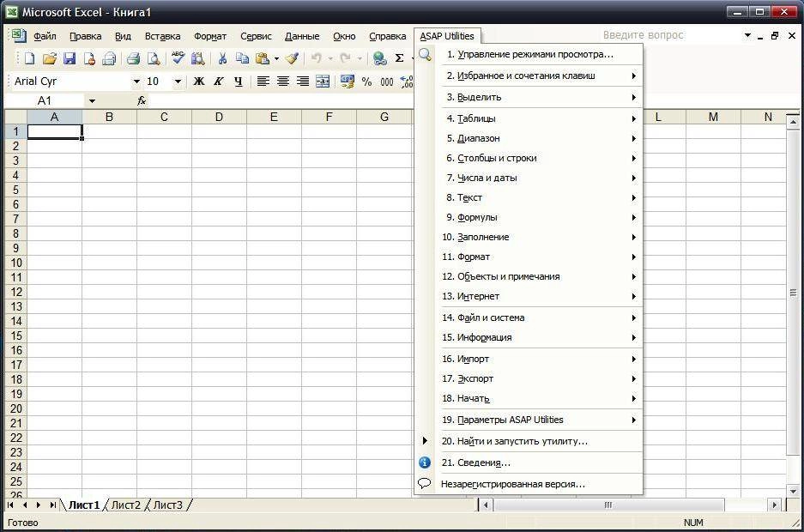Center the text alignment
Image resolution: width=804 pixels, height=532 pixels.
coord(283,81)
